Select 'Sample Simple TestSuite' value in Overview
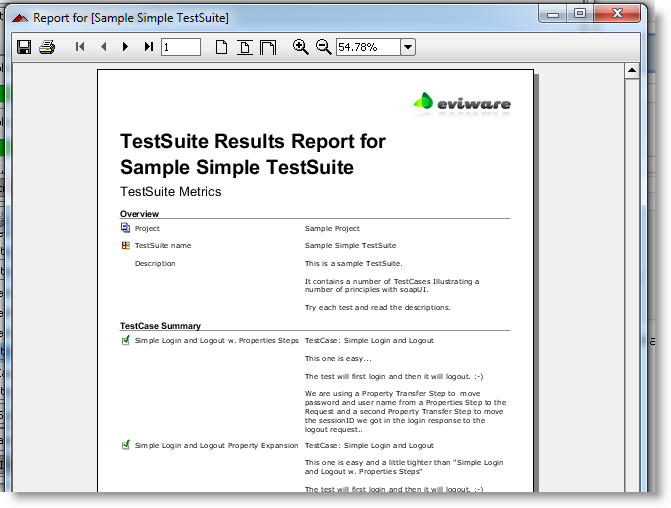 point(350,245)
